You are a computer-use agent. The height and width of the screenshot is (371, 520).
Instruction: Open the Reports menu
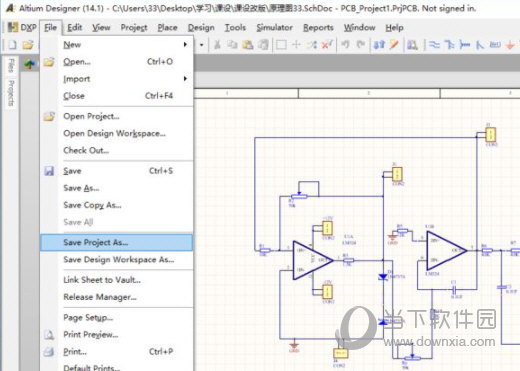pos(318,27)
